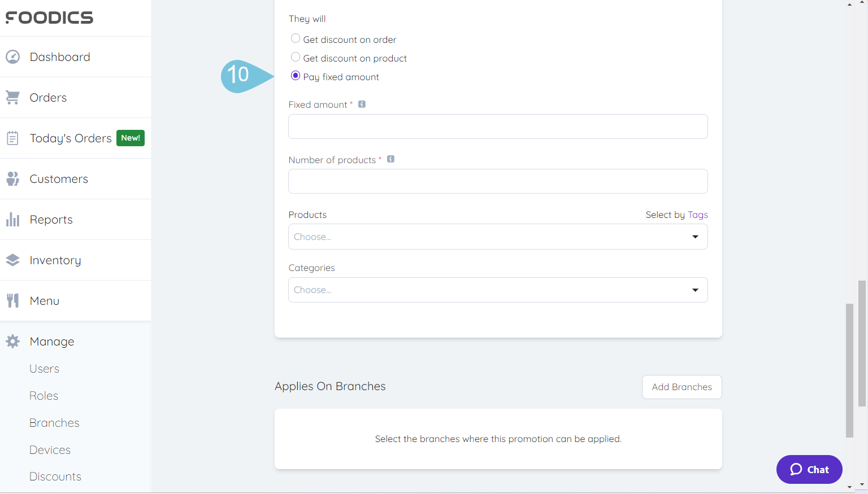Click the scrollbar up arrow
This screenshot has width=868, height=494.
click(849, 4)
